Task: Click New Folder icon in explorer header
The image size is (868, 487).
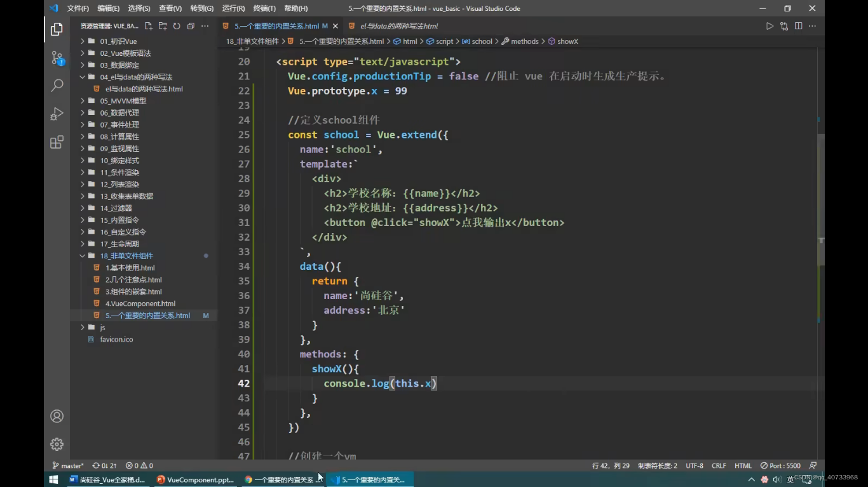Action: pos(163,26)
